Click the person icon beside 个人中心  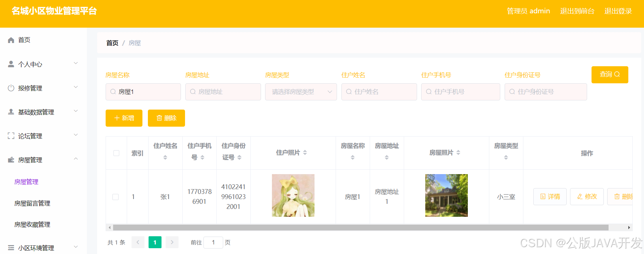point(11,64)
